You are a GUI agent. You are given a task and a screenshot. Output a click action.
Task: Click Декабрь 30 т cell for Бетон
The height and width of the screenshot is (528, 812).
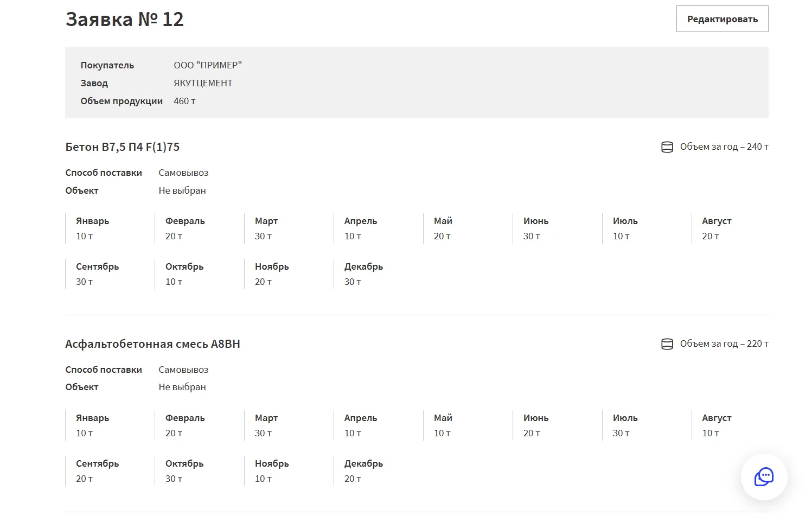click(363, 274)
